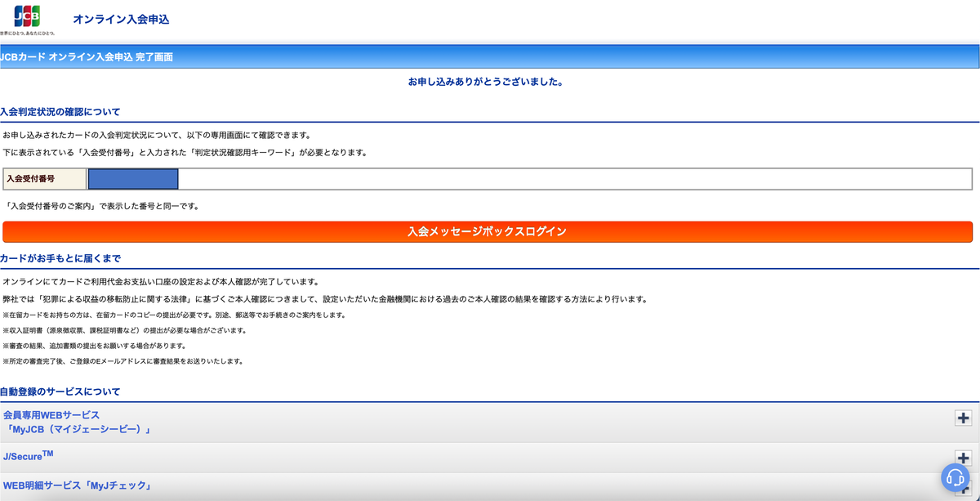This screenshot has height=501, width=980.
Task: Click 自動登録のサービスについて heading
Action: [x=60, y=391]
